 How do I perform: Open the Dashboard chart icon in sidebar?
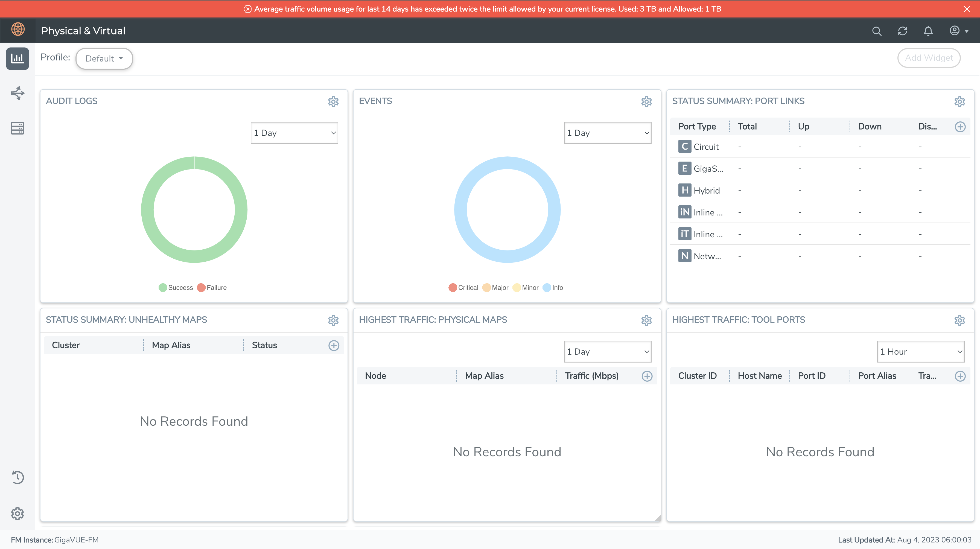click(x=17, y=58)
